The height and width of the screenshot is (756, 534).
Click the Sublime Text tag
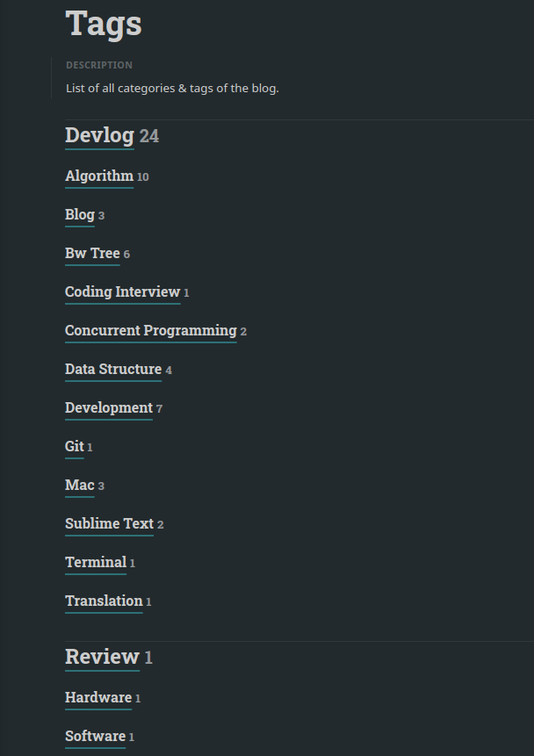[109, 523]
